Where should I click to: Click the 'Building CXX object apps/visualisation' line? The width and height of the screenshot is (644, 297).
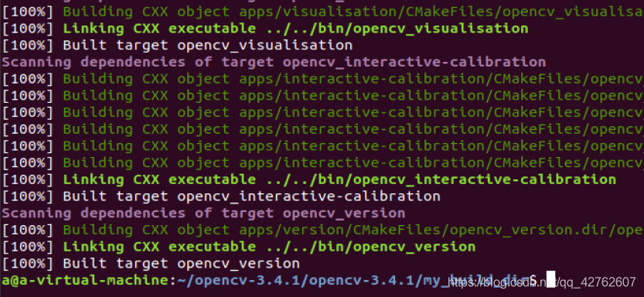(322, 12)
